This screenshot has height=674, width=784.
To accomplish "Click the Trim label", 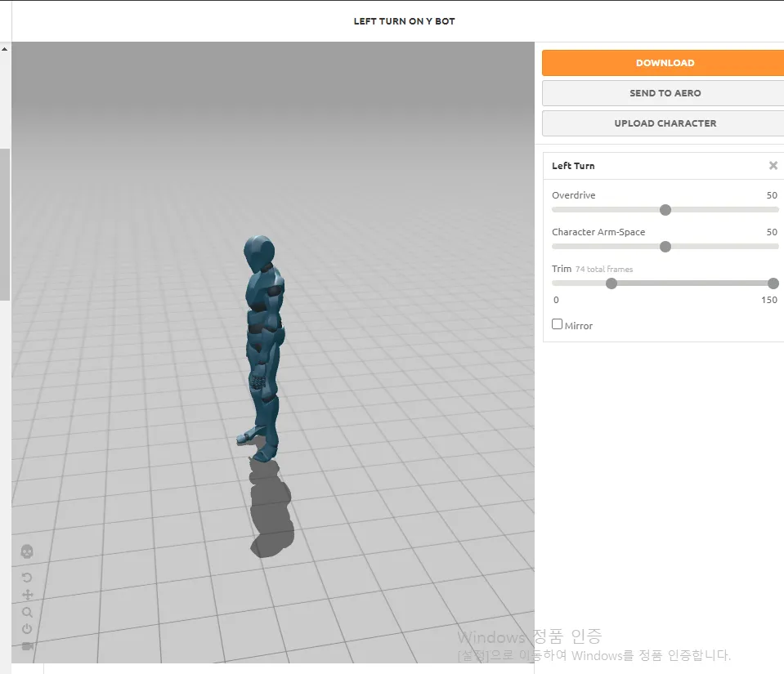I will point(562,269).
